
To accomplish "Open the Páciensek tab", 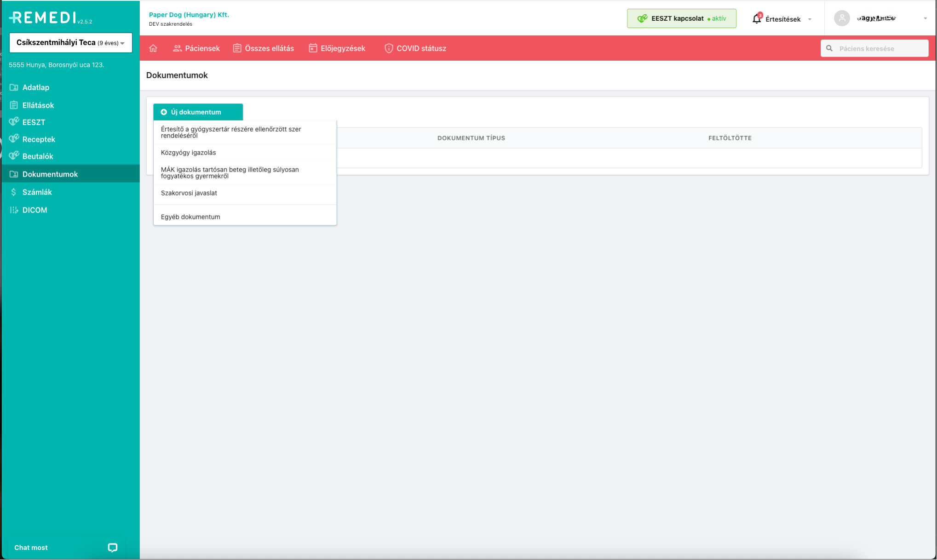I will (196, 48).
